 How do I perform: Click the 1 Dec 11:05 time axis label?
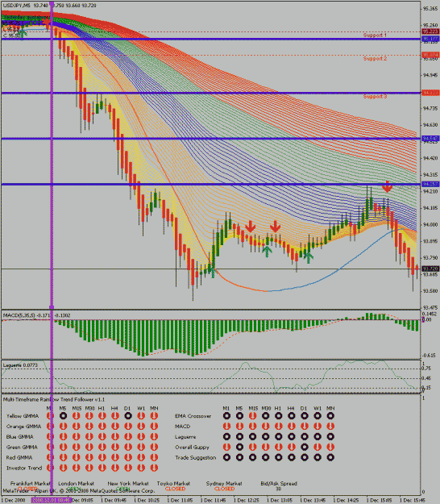[179, 501]
